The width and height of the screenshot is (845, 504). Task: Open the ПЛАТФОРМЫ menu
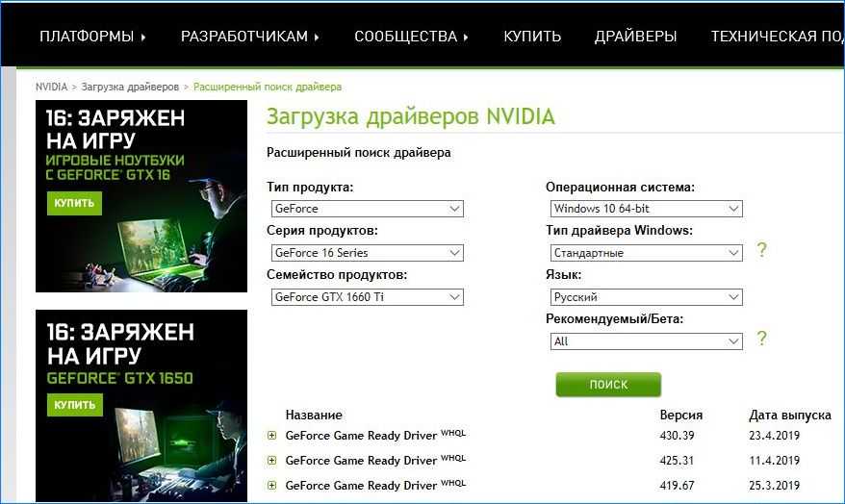tap(92, 37)
